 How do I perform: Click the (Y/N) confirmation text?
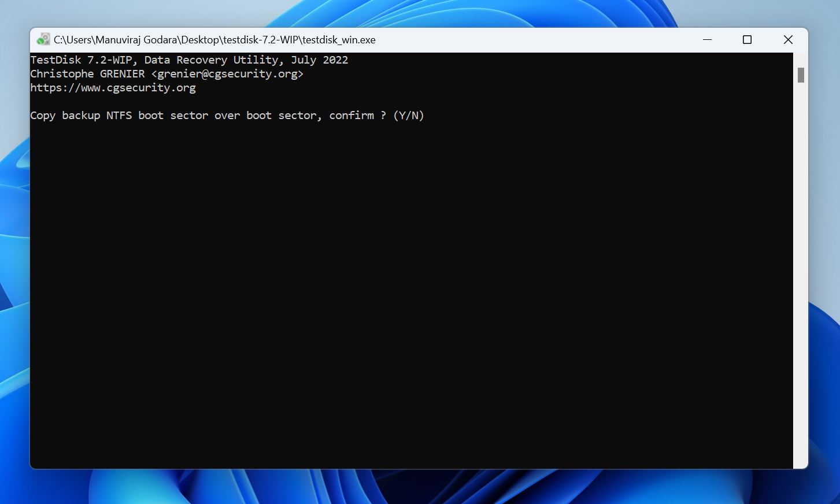(x=409, y=116)
